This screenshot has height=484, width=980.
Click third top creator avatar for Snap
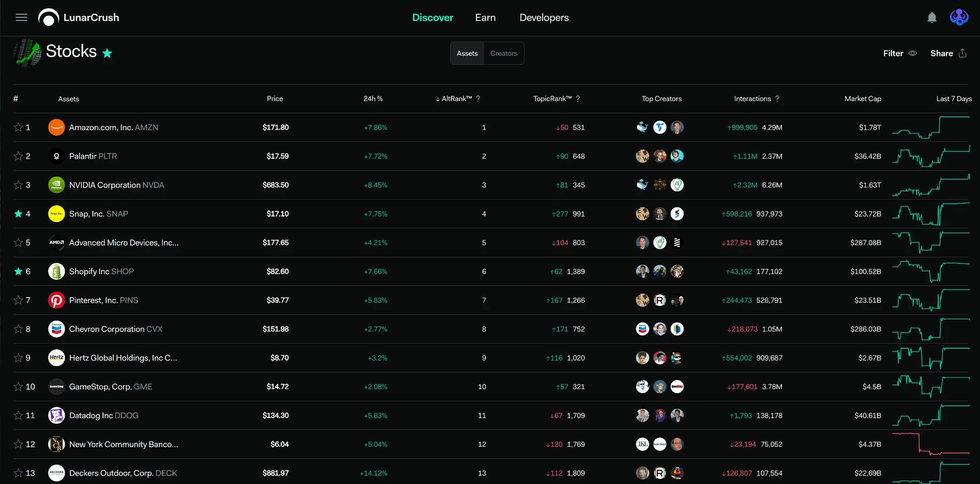pos(677,214)
